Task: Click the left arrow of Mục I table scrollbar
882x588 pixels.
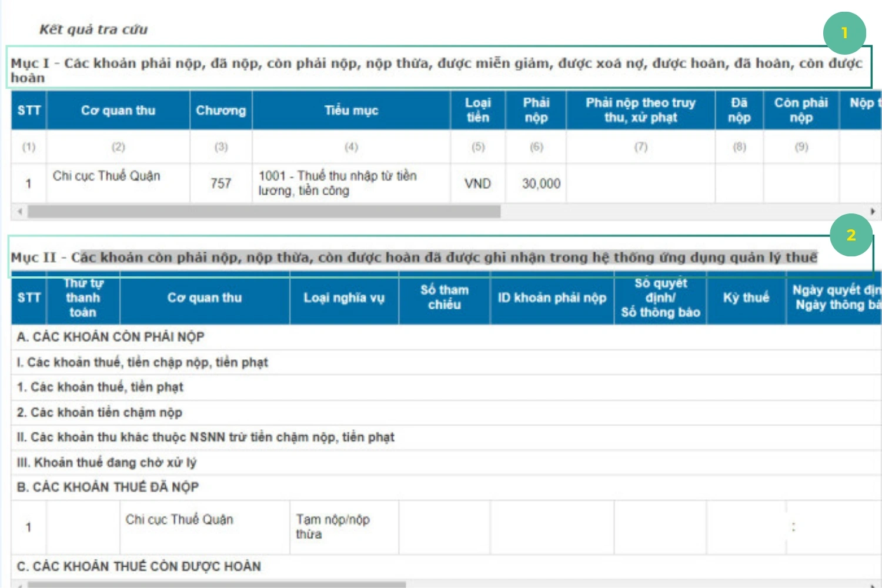Action: tap(20, 212)
